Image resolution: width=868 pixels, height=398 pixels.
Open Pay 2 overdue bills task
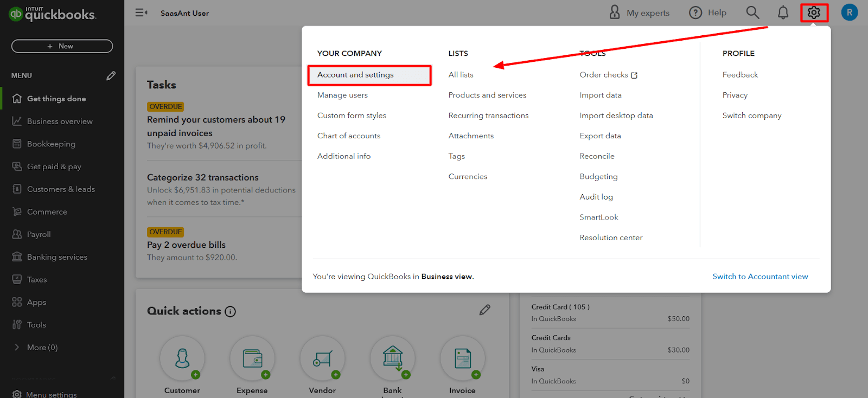(186, 245)
